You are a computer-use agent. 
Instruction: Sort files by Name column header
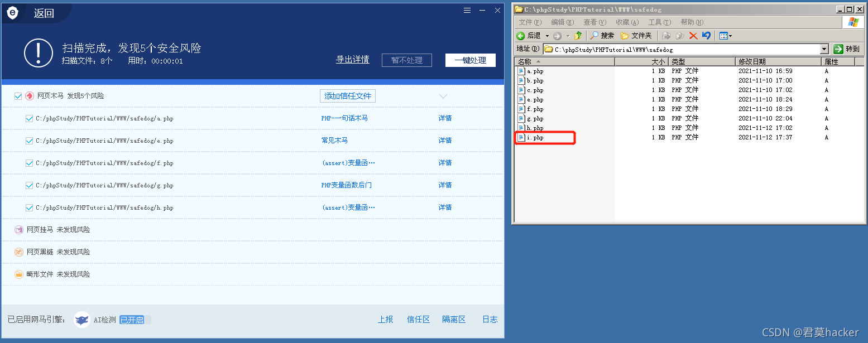[564, 62]
